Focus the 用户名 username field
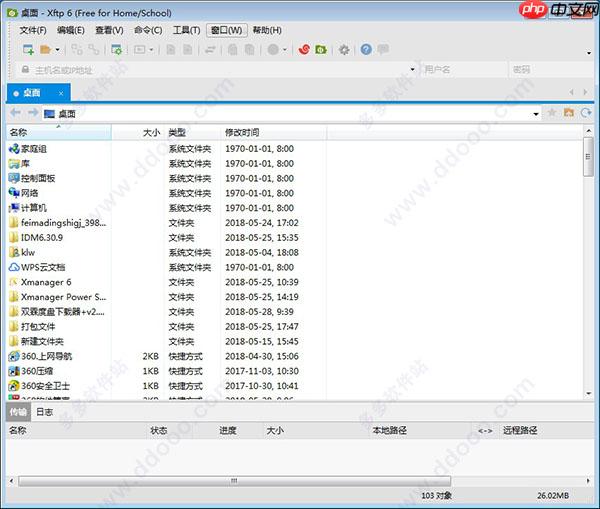600x509 pixels. pos(464,70)
